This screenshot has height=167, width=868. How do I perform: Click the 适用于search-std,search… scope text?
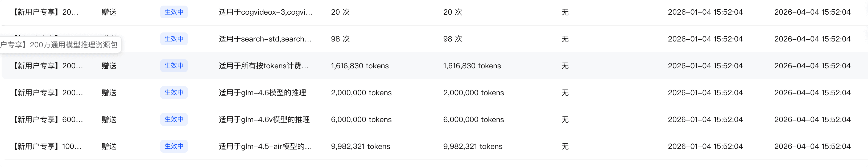[265, 39]
